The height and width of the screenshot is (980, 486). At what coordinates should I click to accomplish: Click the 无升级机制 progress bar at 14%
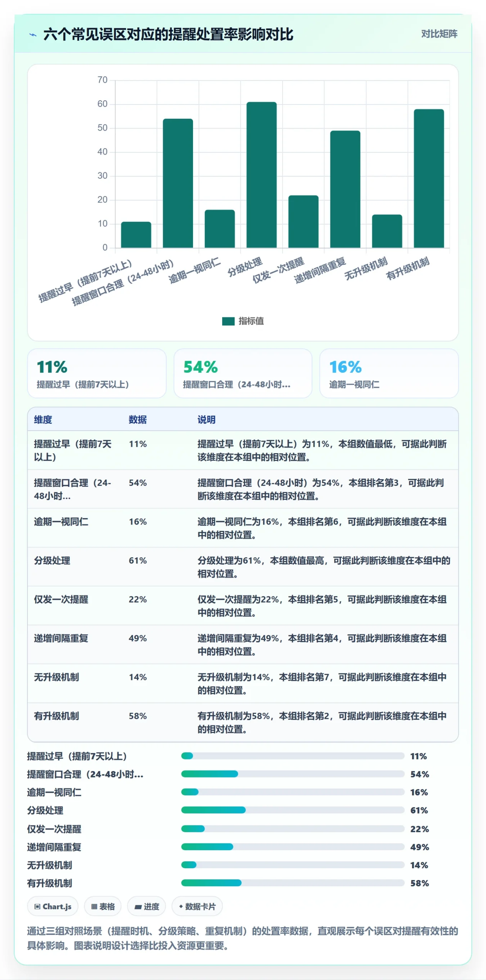point(293,864)
